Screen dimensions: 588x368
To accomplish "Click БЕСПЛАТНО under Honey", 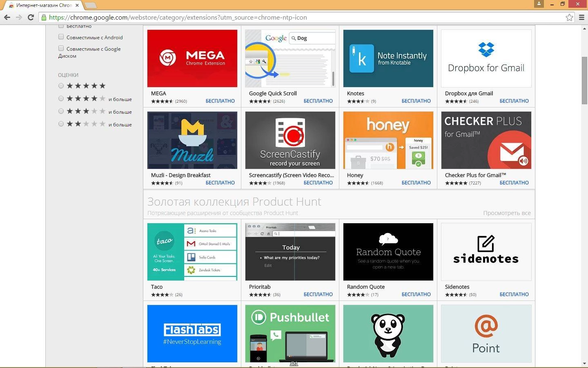I will [416, 183].
